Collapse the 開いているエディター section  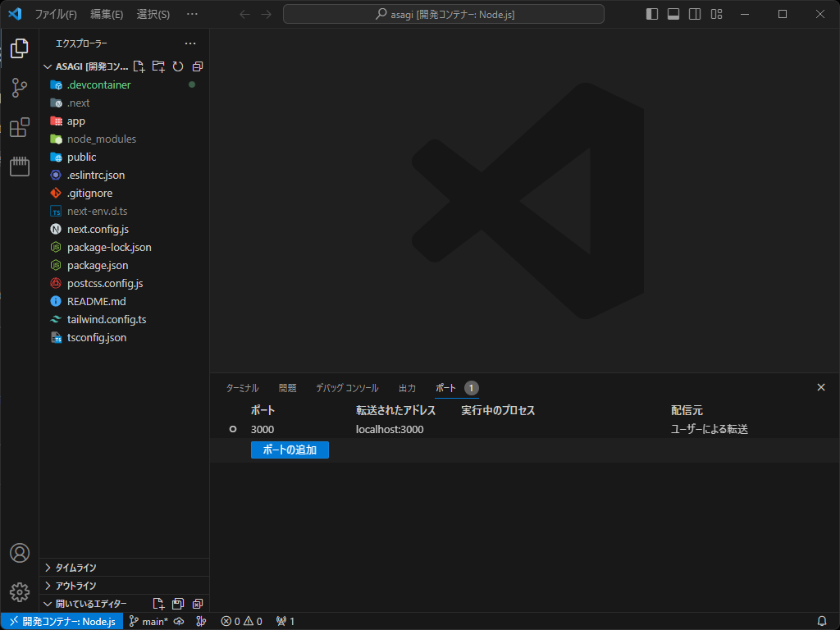pyautogui.click(x=91, y=604)
